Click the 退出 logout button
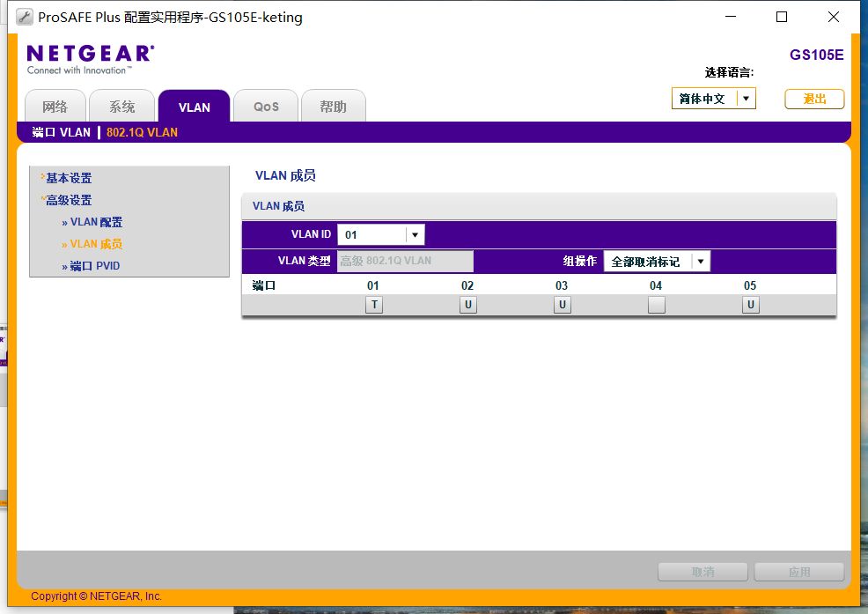The image size is (868, 614). tap(814, 100)
